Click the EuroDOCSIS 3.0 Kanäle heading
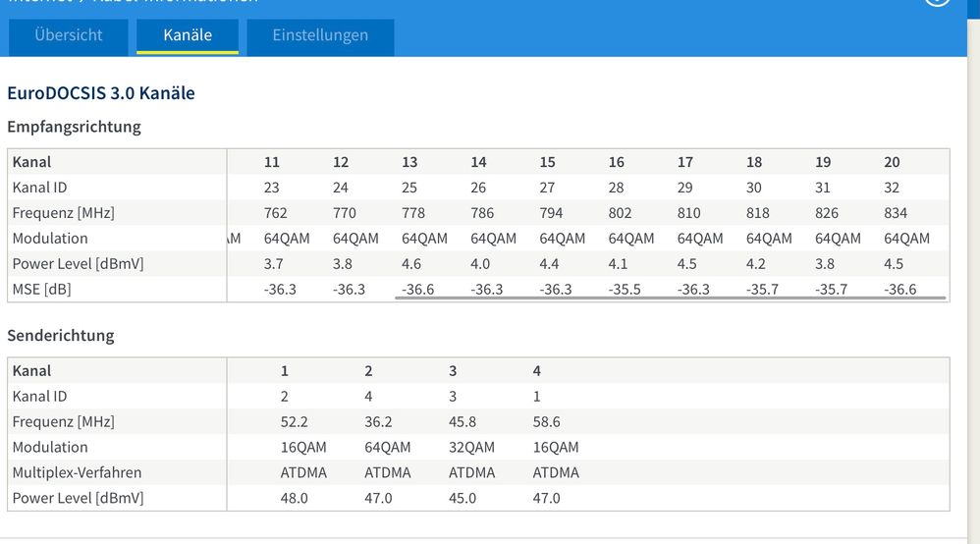This screenshot has width=980, height=544. click(x=101, y=93)
